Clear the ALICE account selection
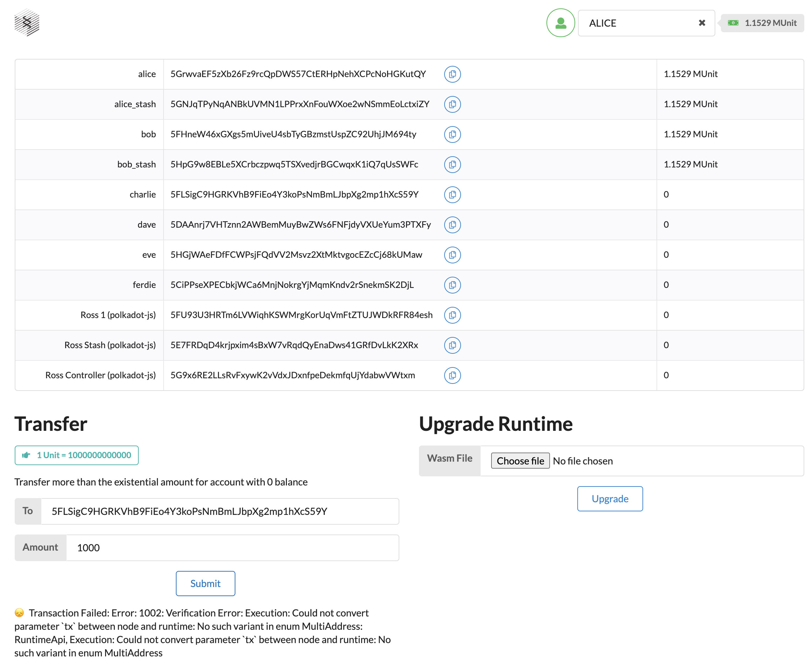Screen dimensions: 812x669 point(701,23)
